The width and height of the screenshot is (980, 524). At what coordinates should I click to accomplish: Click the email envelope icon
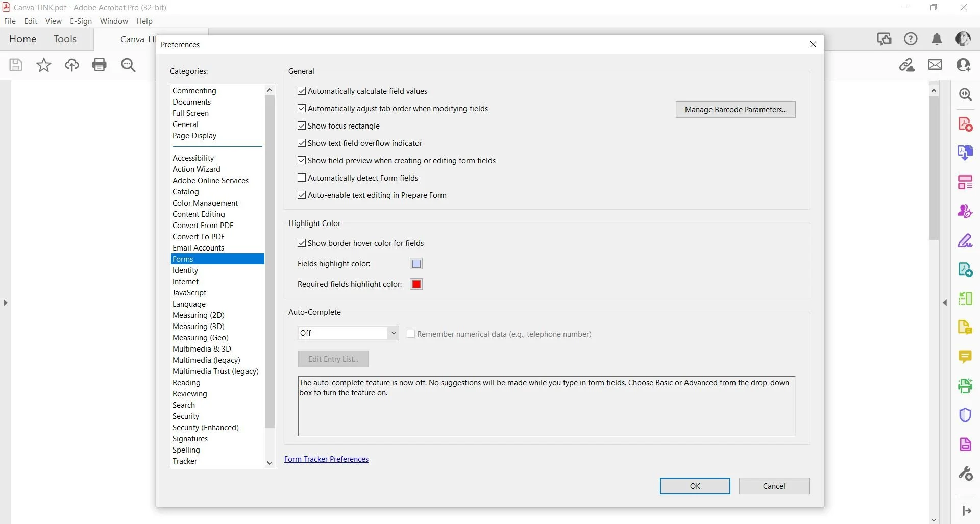(935, 65)
